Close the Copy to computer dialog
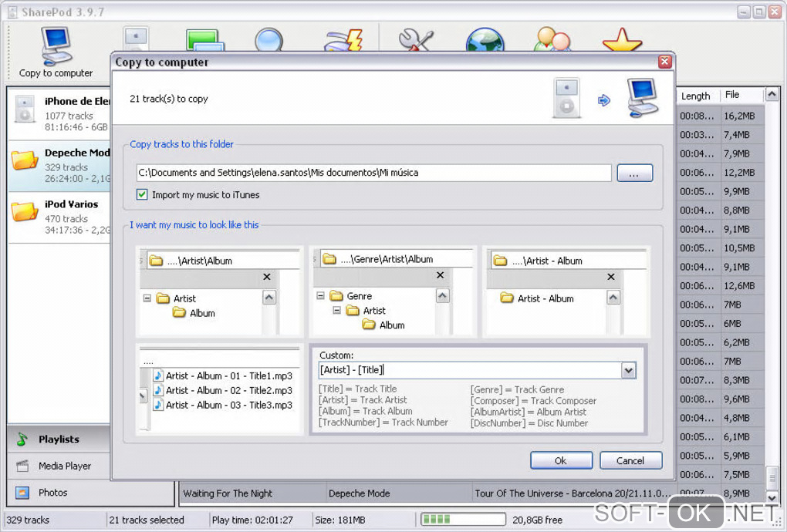The height and width of the screenshot is (532, 787). [x=664, y=62]
